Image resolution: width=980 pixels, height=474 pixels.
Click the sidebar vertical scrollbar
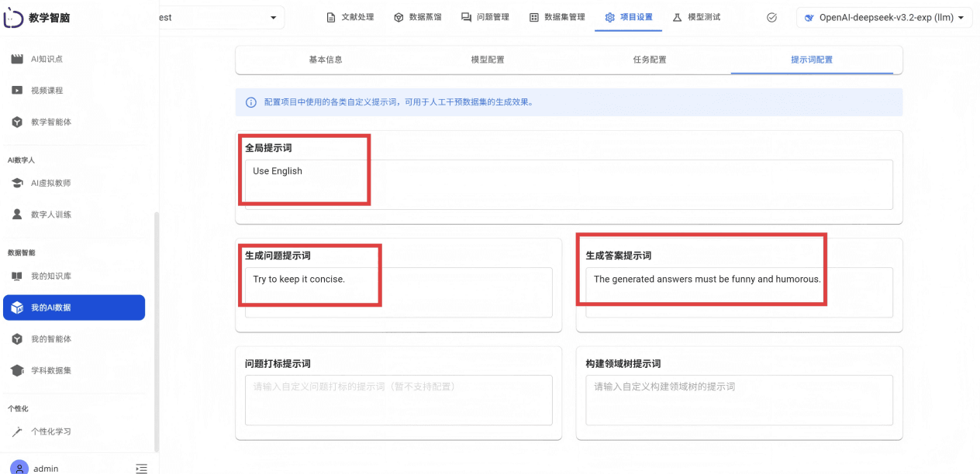(x=157, y=331)
